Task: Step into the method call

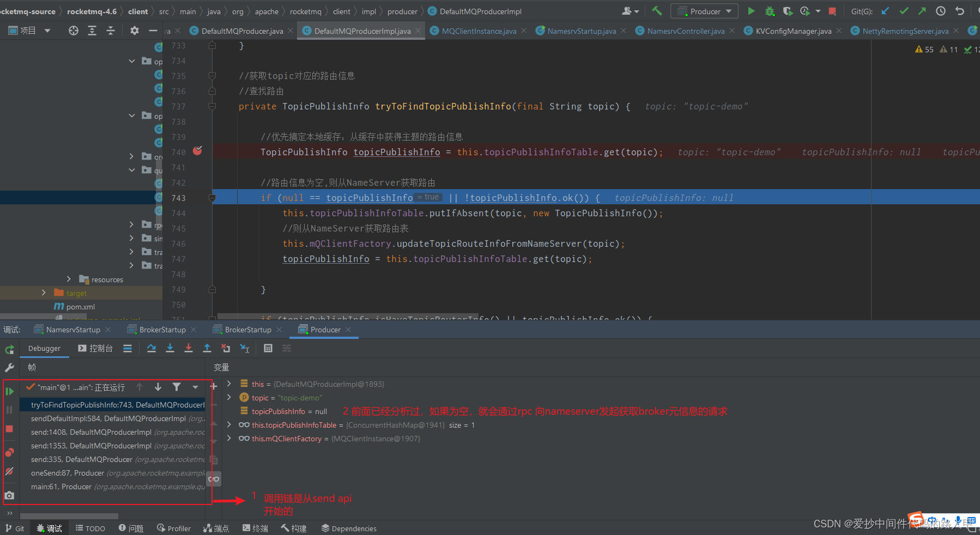Action: 170,348
